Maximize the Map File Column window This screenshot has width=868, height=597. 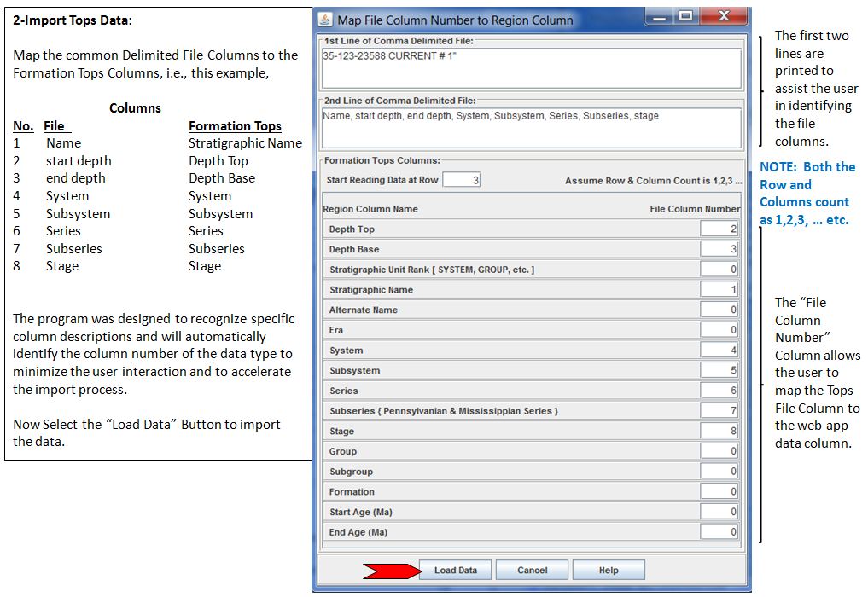click(x=686, y=16)
